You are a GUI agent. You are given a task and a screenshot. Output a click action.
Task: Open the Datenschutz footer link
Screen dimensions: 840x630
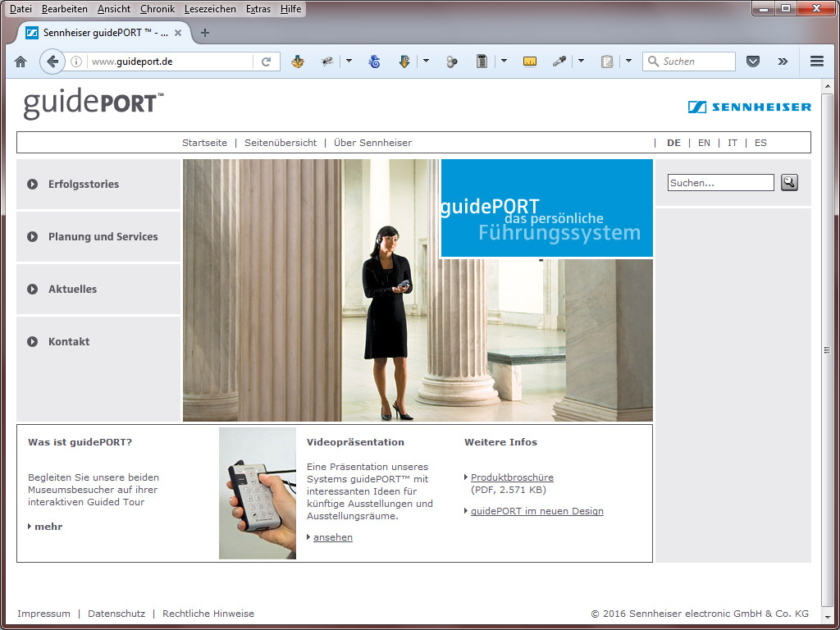pos(116,614)
